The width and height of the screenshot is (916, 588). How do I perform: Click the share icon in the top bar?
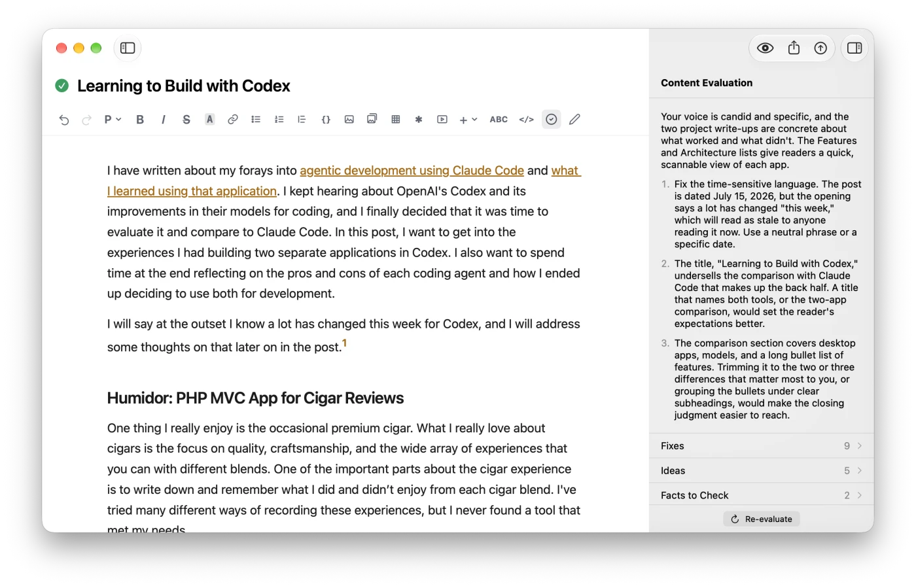[794, 48]
